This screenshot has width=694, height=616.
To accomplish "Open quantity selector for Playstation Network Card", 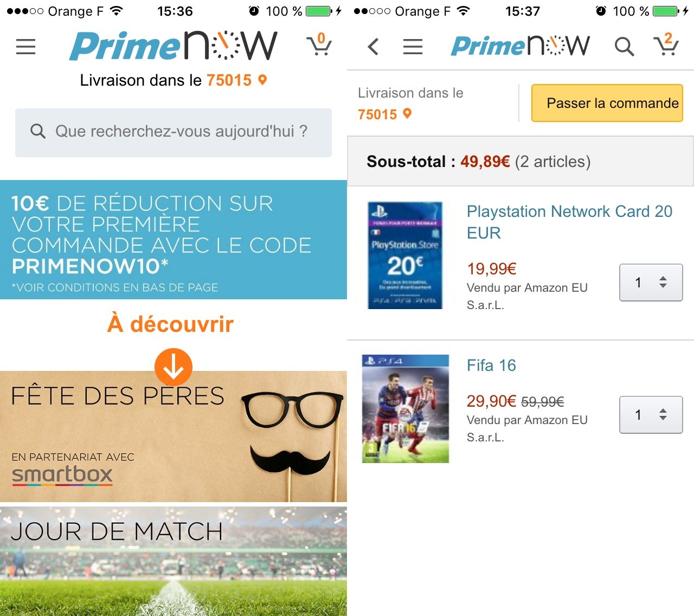I will (651, 283).
